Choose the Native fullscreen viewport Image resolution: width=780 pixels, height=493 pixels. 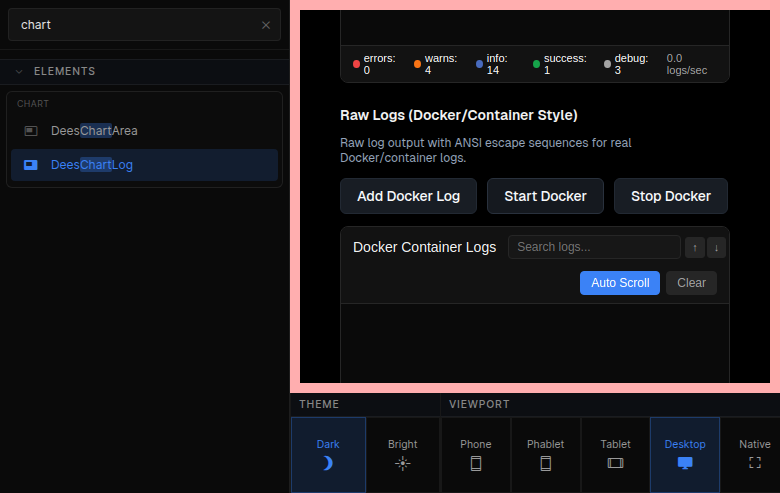click(754, 454)
